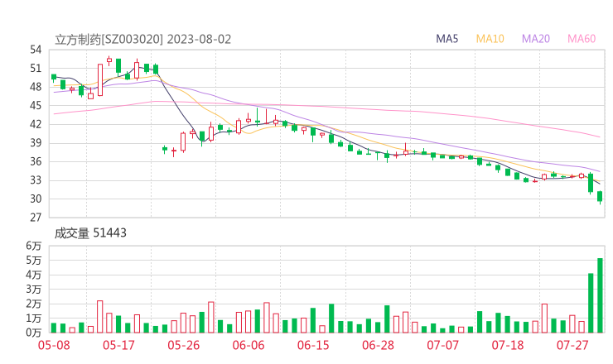613x364 pixels.
Task: Click the 2万 volume axis label
Action: click(x=34, y=304)
